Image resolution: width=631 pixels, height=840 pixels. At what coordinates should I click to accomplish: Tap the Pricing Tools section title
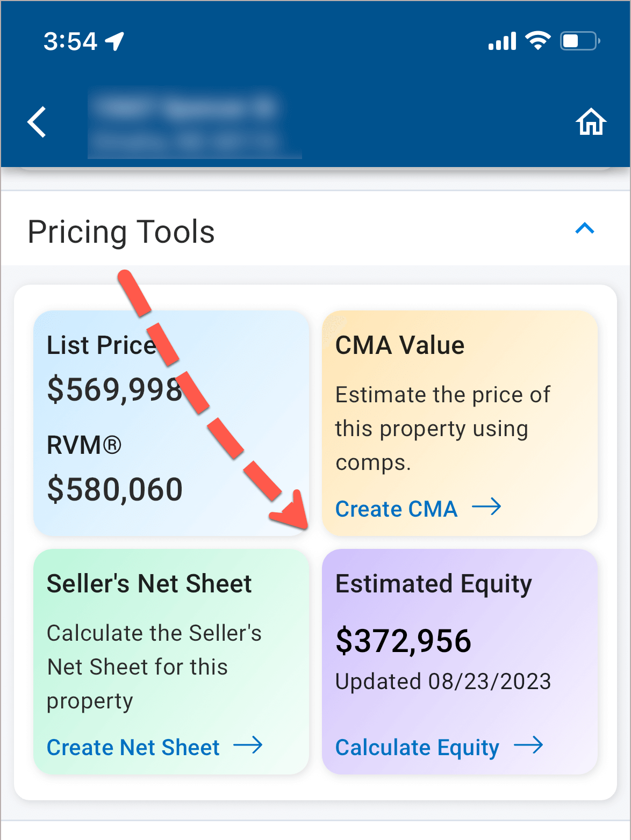coord(121,231)
